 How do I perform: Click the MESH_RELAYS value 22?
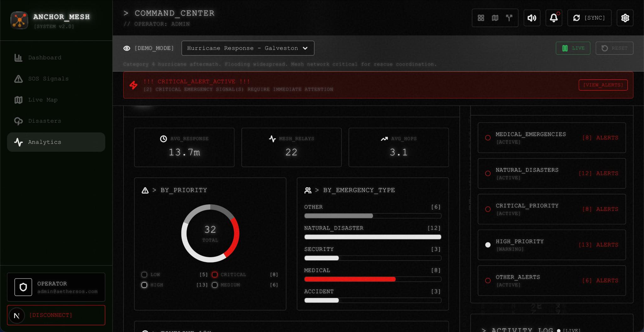point(291,152)
